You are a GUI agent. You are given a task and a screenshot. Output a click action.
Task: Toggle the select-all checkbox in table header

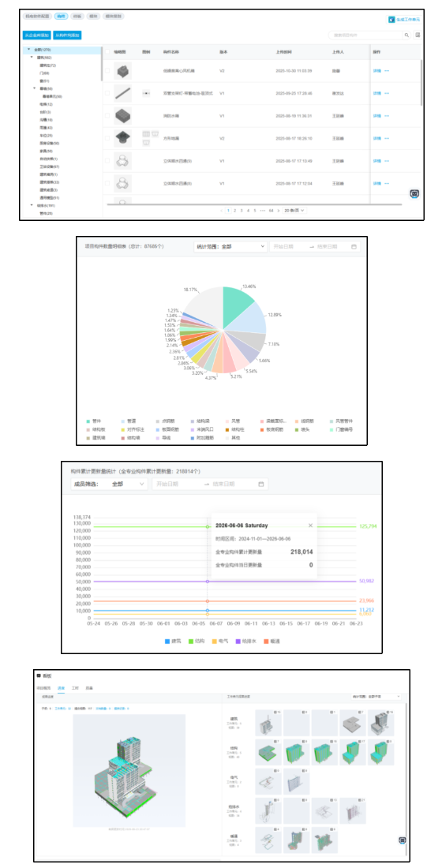click(107, 51)
